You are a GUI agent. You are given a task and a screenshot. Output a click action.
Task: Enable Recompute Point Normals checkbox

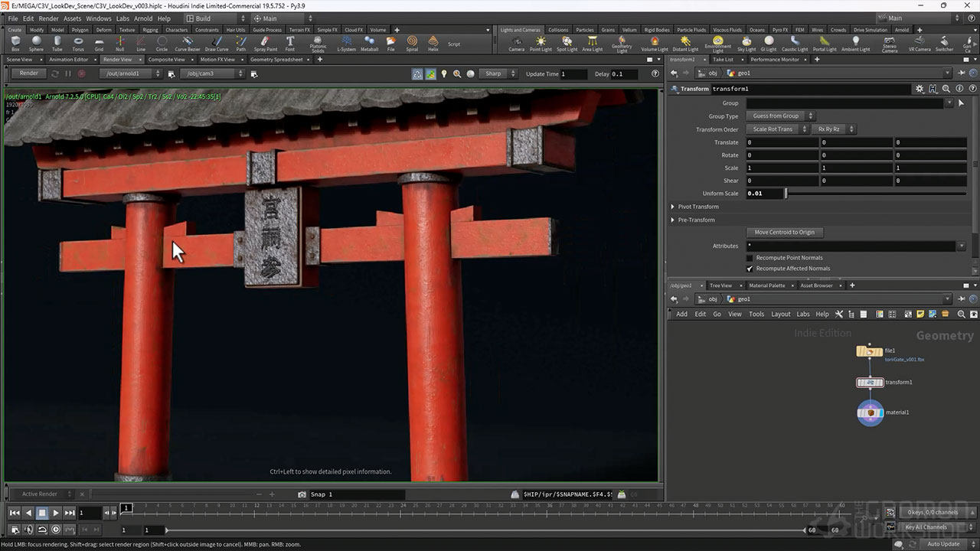coord(750,258)
